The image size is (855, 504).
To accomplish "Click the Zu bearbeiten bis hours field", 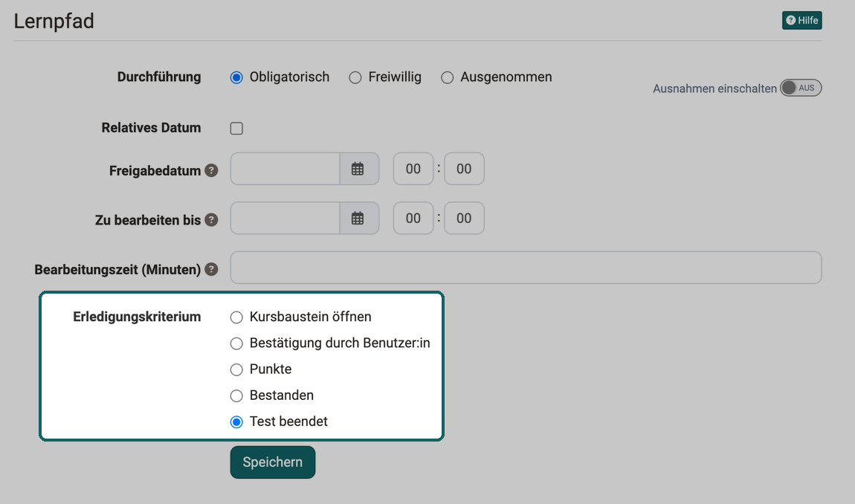I will (x=413, y=219).
